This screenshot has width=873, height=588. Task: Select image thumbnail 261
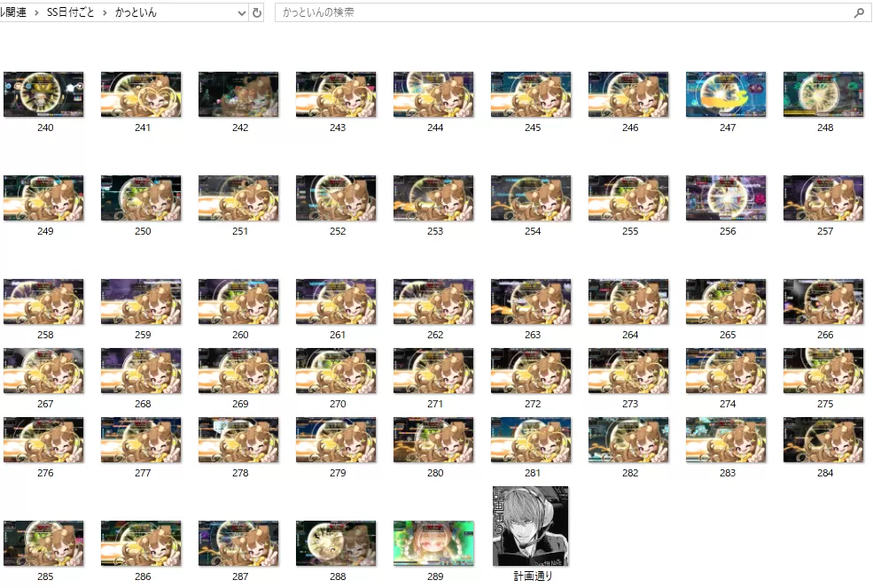tap(336, 301)
